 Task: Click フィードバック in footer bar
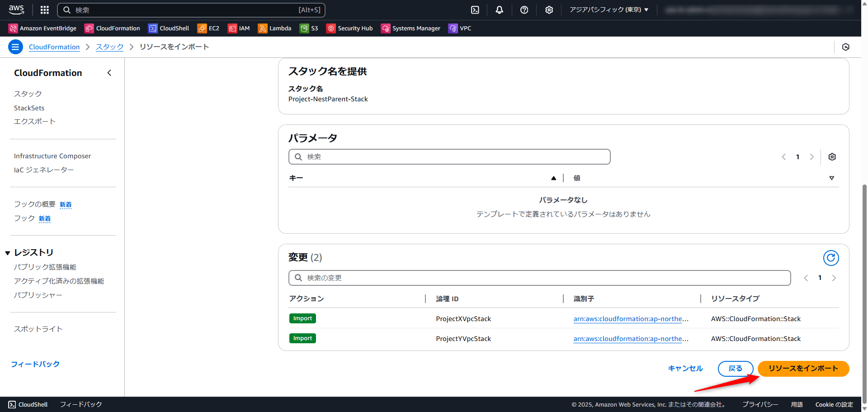(81, 404)
